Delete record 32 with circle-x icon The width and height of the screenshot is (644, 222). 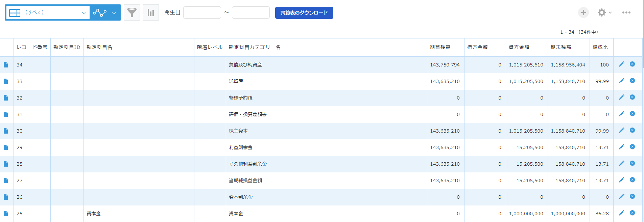[x=632, y=97]
